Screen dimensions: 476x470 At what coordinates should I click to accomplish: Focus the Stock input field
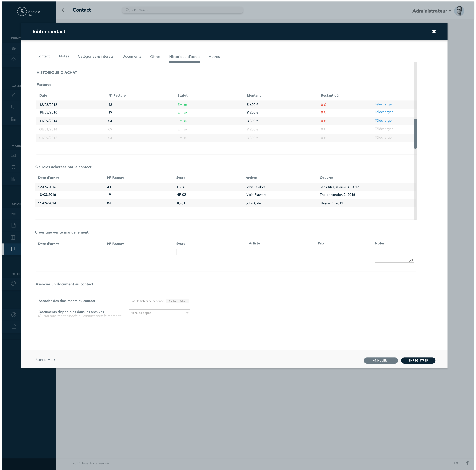coord(201,252)
